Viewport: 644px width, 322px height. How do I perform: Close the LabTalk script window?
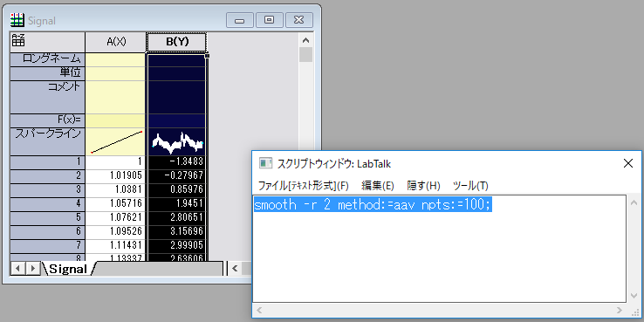(x=628, y=163)
